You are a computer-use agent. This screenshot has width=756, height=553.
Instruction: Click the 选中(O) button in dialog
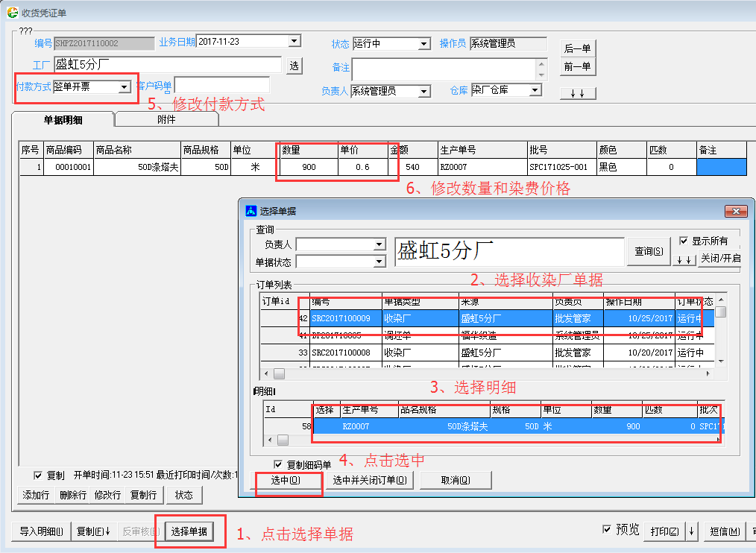click(x=286, y=480)
